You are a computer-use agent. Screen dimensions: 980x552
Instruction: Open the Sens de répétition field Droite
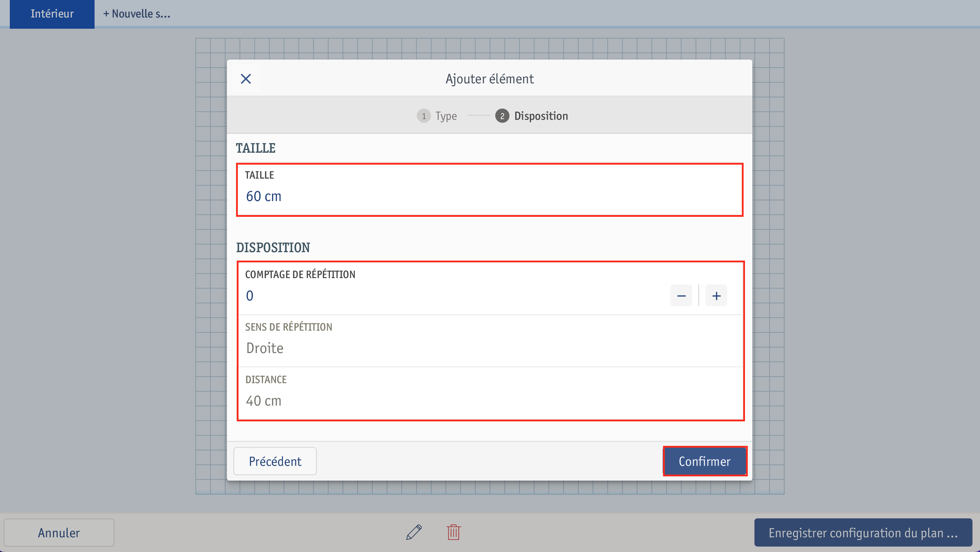[x=490, y=341]
